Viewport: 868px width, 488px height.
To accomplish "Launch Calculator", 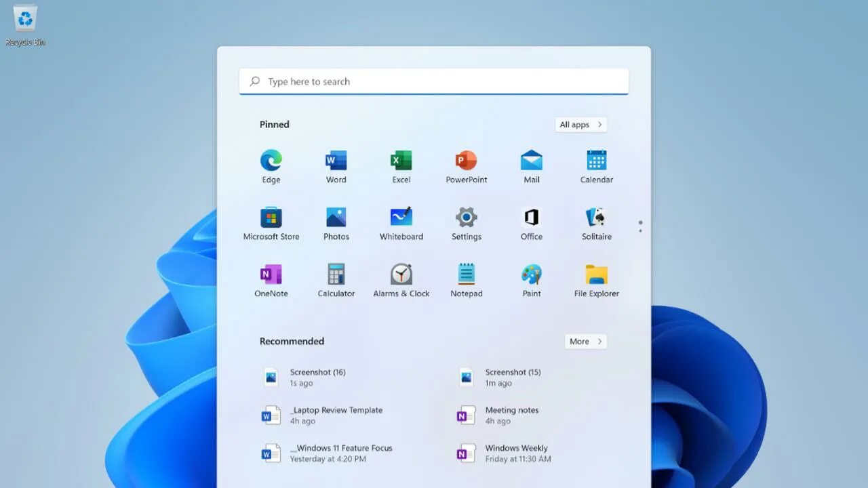I will (x=336, y=281).
